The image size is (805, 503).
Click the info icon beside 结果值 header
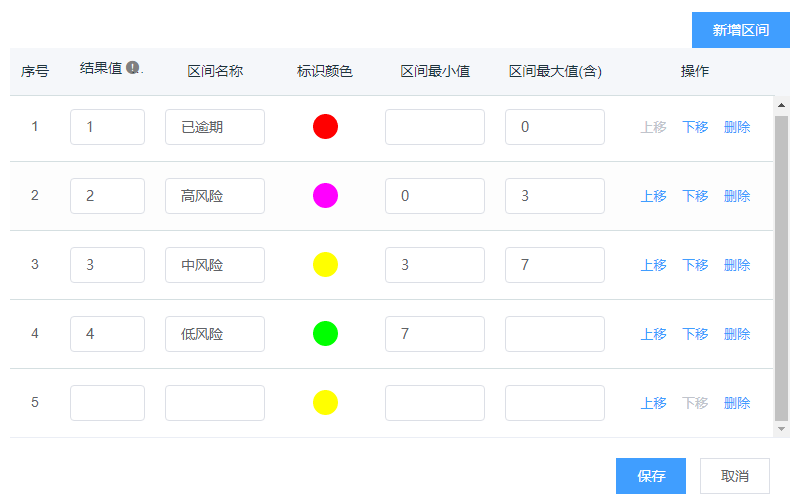[x=133, y=68]
